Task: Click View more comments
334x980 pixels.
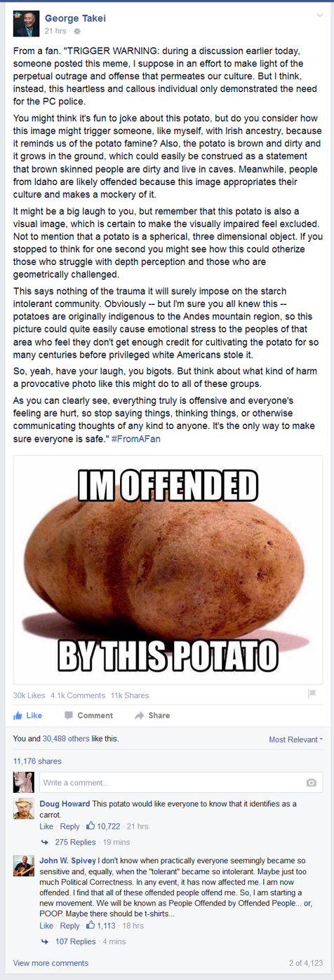Action: click(51, 963)
